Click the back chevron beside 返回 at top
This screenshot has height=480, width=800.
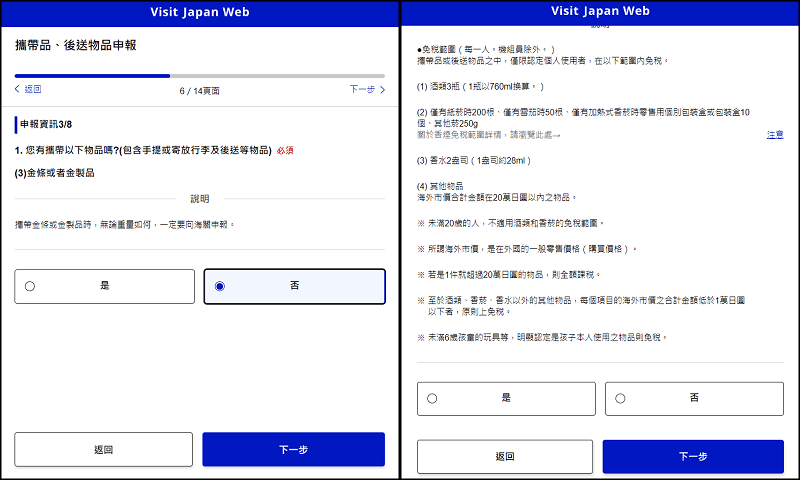17,89
